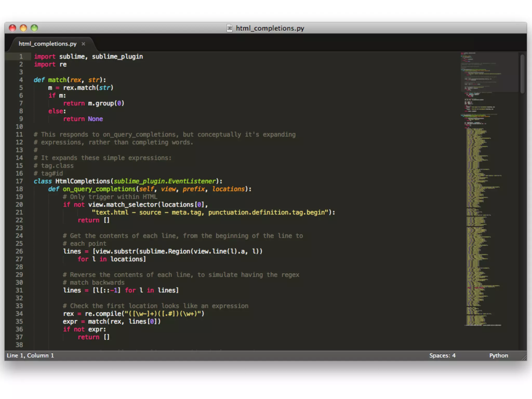Image resolution: width=532 pixels, height=399 pixels.
Task: Close the html_completions.py tab
Action: point(83,44)
